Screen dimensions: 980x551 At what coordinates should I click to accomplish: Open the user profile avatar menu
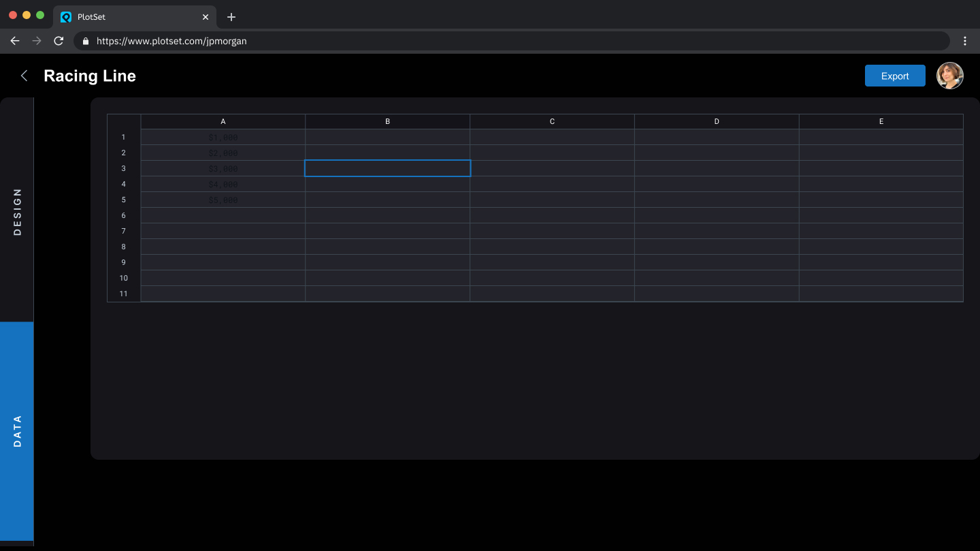[x=949, y=76]
